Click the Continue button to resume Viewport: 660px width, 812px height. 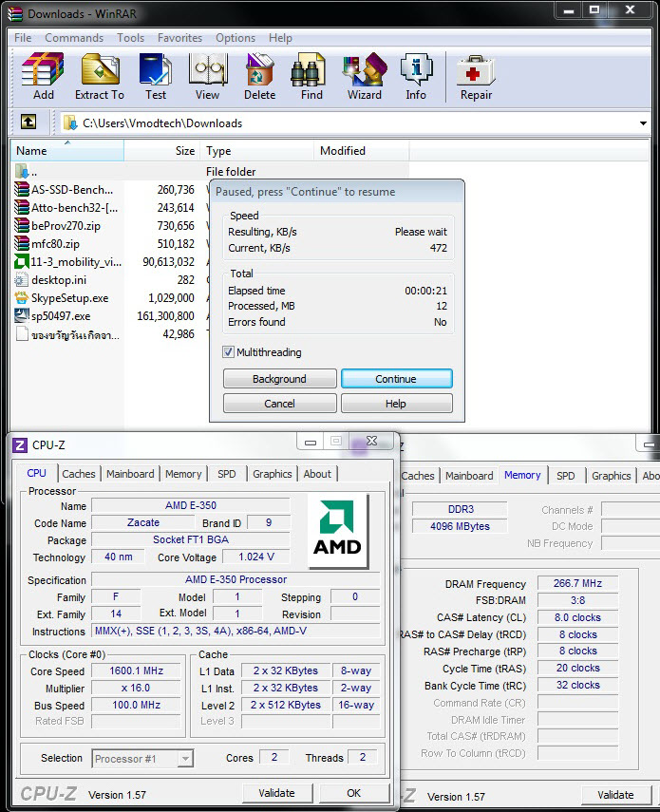[x=396, y=379]
